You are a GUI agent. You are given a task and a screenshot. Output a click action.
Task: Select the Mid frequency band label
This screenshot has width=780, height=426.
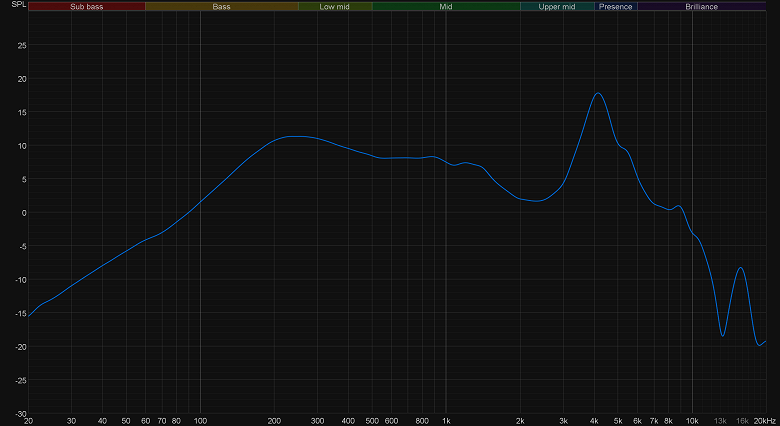coord(446,6)
